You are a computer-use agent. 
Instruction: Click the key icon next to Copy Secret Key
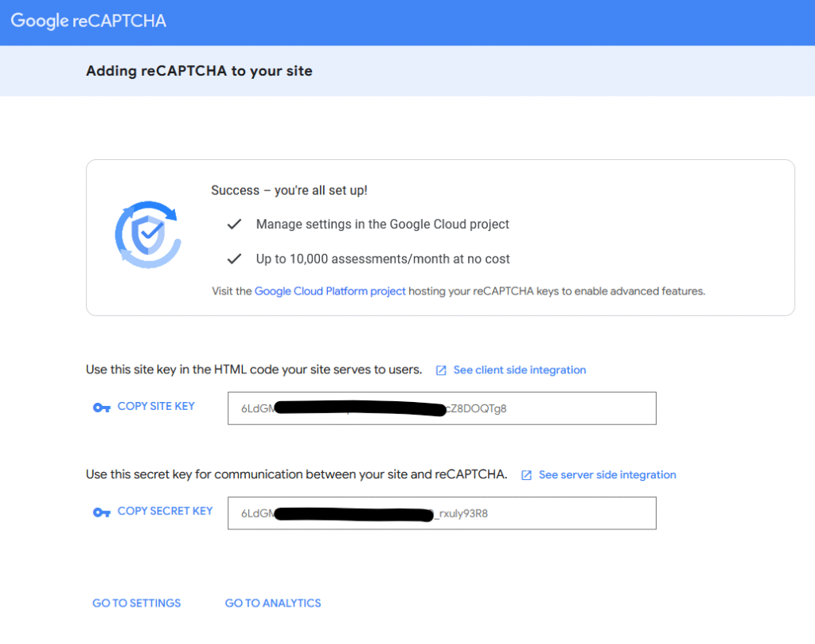click(x=102, y=513)
